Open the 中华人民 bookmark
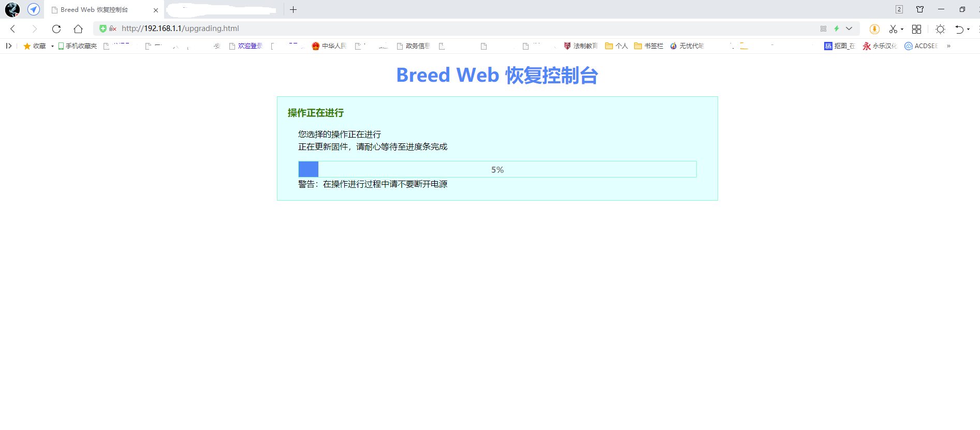Screen dimensions: 980x430 coord(329,46)
